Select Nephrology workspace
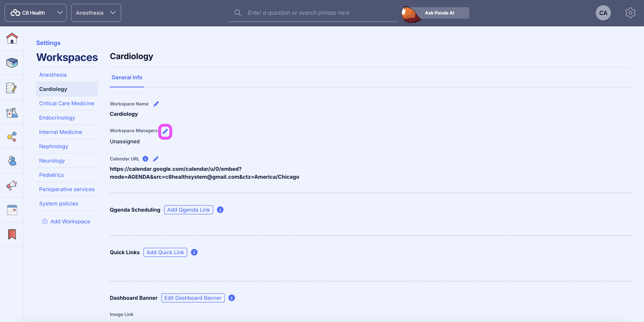 pos(67,147)
